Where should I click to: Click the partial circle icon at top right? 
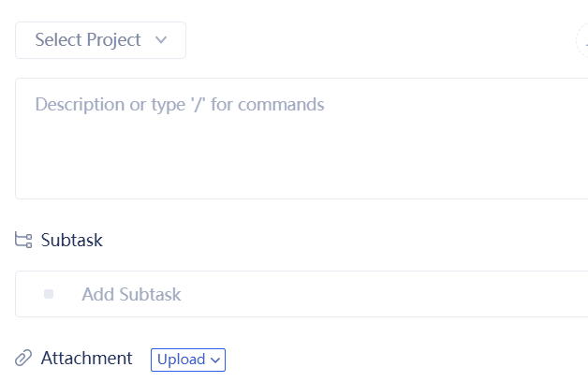coord(582,40)
